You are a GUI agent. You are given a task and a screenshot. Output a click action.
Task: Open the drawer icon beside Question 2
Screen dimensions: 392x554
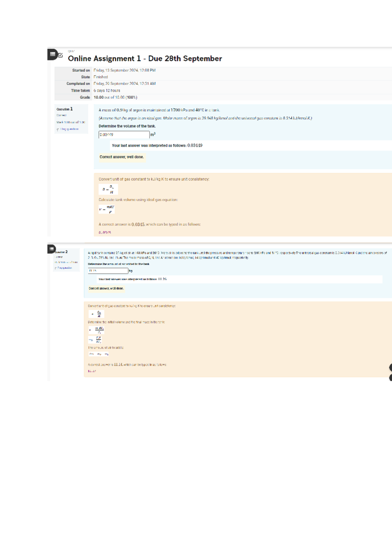pos(51,249)
